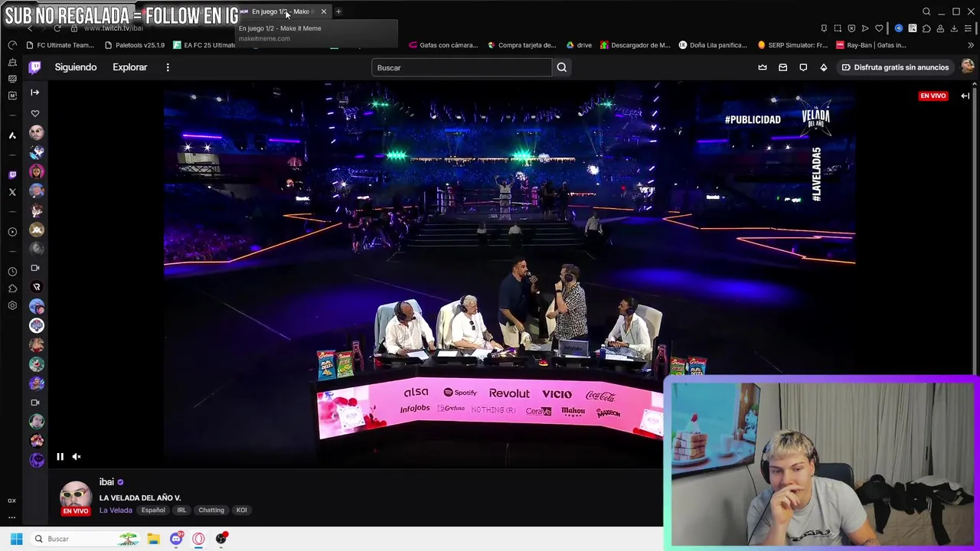This screenshot has width=980, height=551.
Task: Focus the Twitch Buscar search field
Action: (x=462, y=67)
